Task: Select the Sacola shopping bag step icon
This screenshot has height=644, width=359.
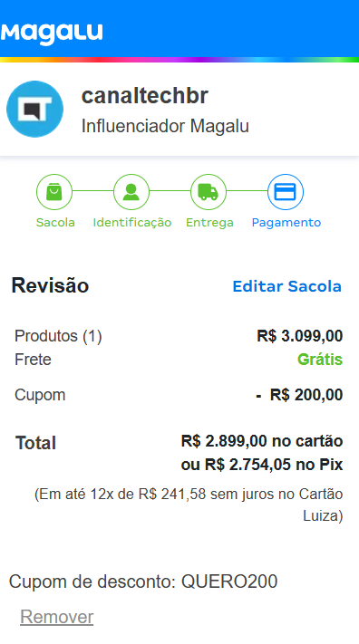Action: 54,192
